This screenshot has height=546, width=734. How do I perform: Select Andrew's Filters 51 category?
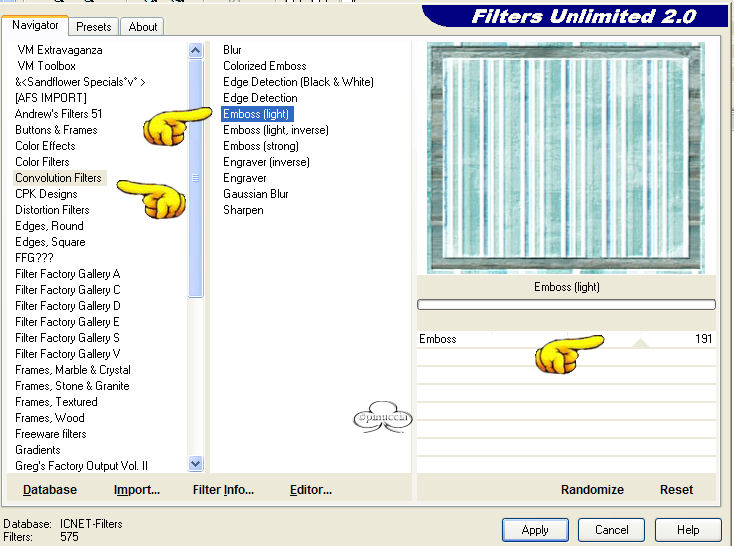pos(59,114)
